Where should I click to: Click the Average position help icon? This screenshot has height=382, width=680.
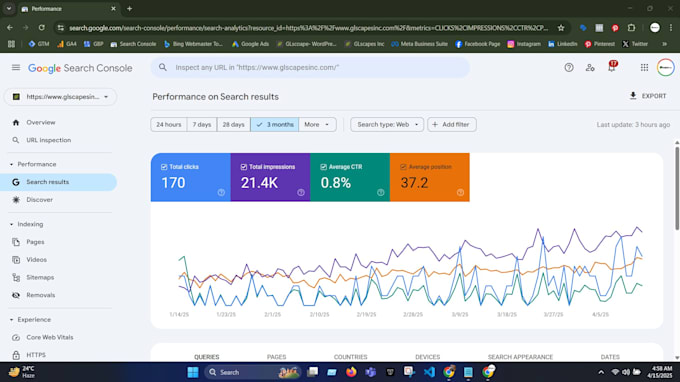(461, 193)
